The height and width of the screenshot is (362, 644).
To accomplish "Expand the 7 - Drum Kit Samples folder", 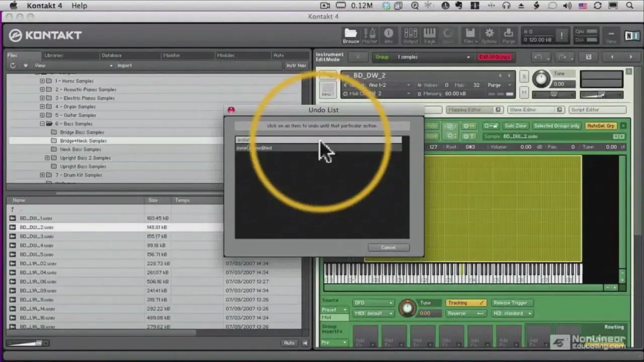I will click(x=42, y=175).
